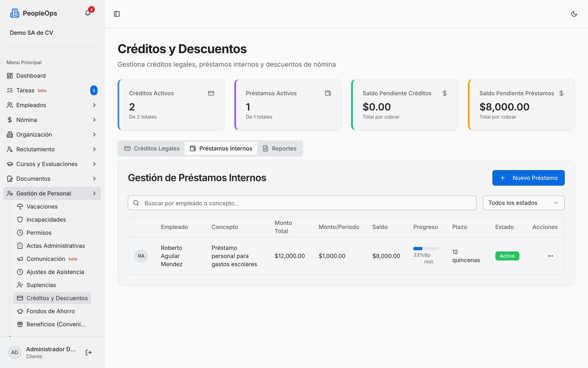The image size is (588, 368).
Task: Expand the Empleados submenu chevron
Action: [x=94, y=105]
